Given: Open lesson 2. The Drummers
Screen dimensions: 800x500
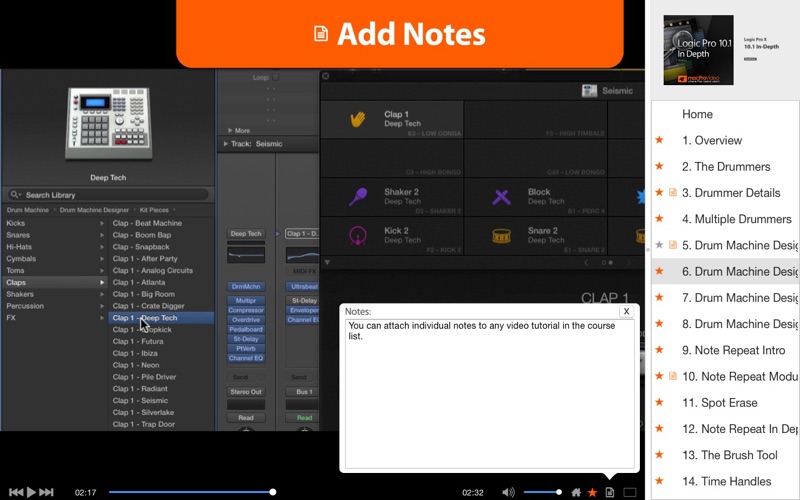Looking at the screenshot, I should [x=726, y=167].
